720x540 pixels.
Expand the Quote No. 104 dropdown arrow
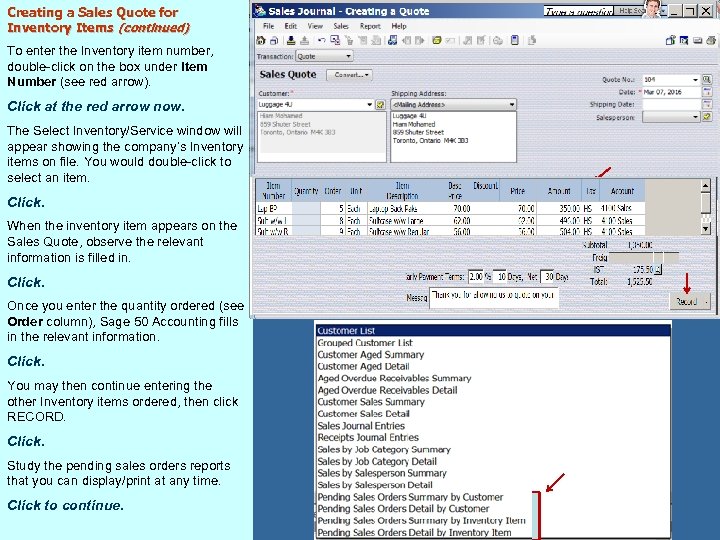695,79
